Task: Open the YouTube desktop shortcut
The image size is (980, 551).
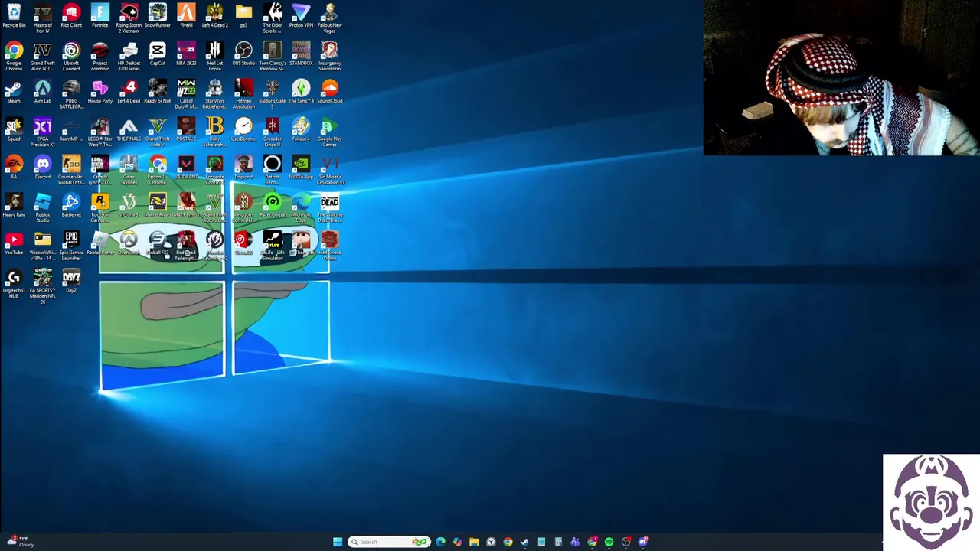Action: (14, 243)
